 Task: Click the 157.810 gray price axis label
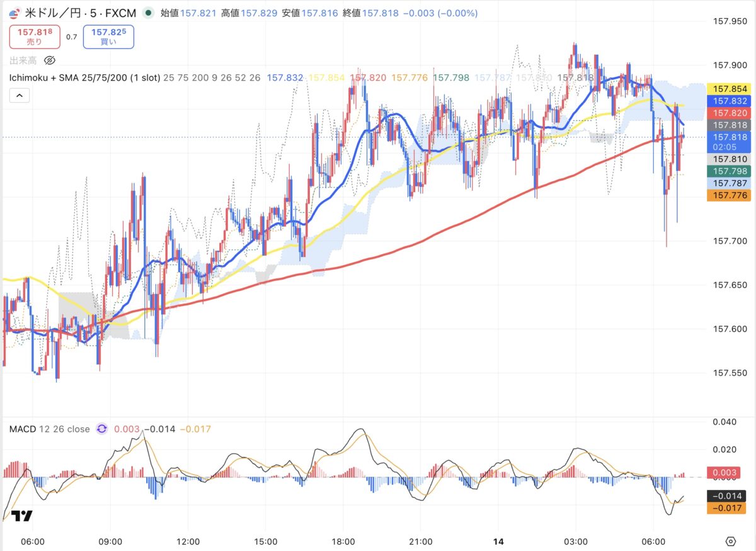click(x=729, y=159)
